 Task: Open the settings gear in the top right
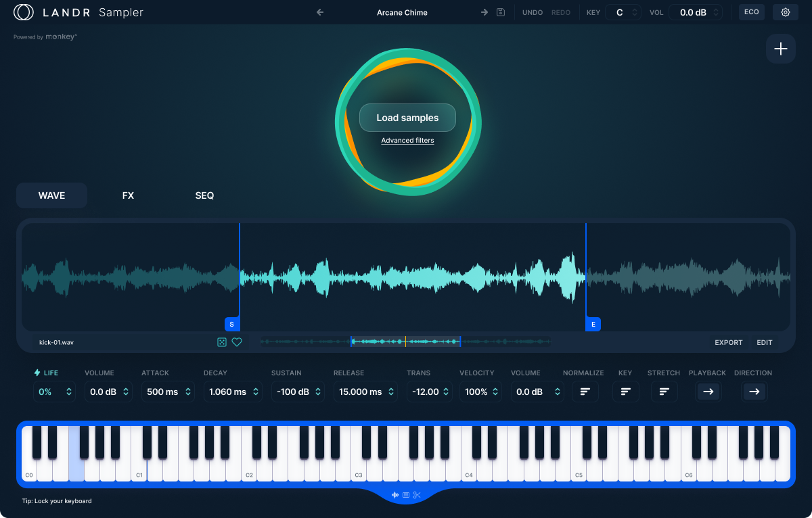785,11
